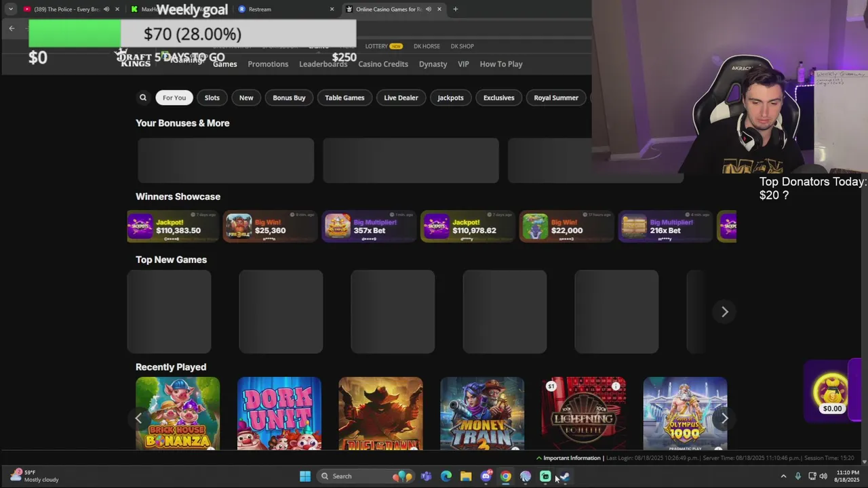Launch Lightning Roulette game
The width and height of the screenshot is (868, 488).
tap(583, 413)
